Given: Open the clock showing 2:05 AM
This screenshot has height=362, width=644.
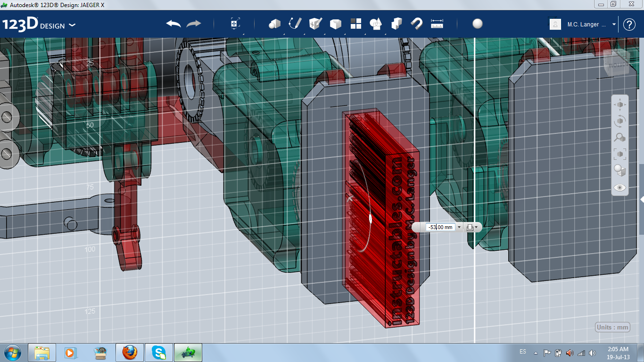Looking at the screenshot, I should 618,353.
